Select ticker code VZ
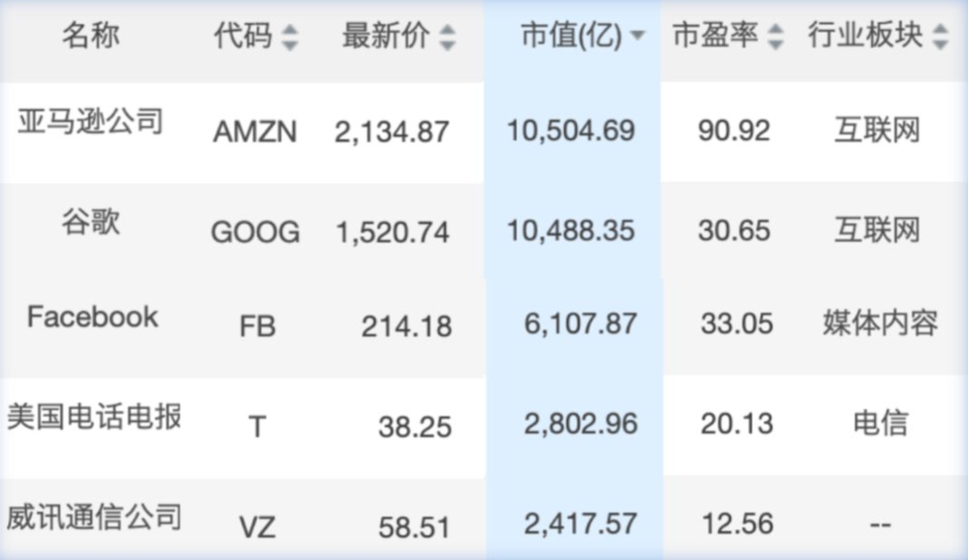 pyautogui.click(x=257, y=525)
